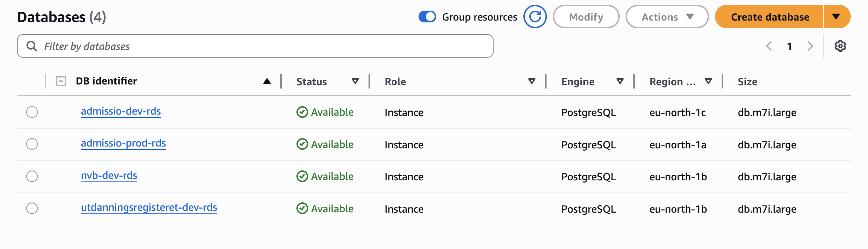Click the search magnifier icon
The image size is (868, 249).
point(32,46)
